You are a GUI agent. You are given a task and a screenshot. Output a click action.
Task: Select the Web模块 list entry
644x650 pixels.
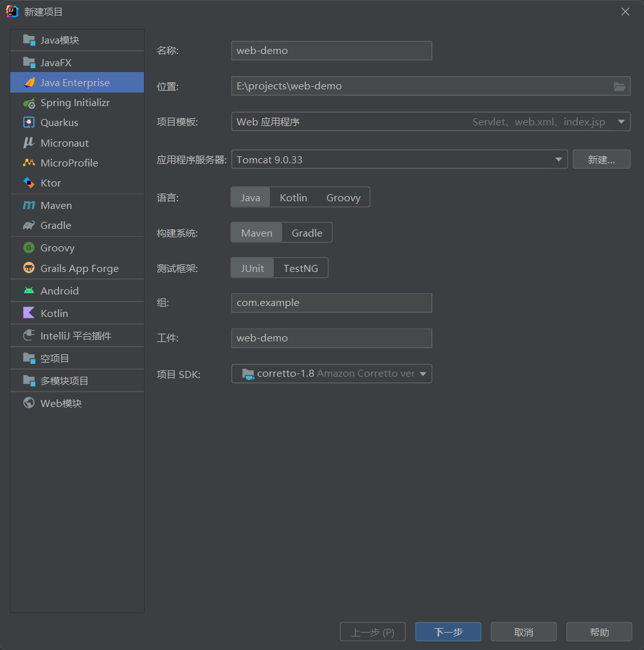77,403
